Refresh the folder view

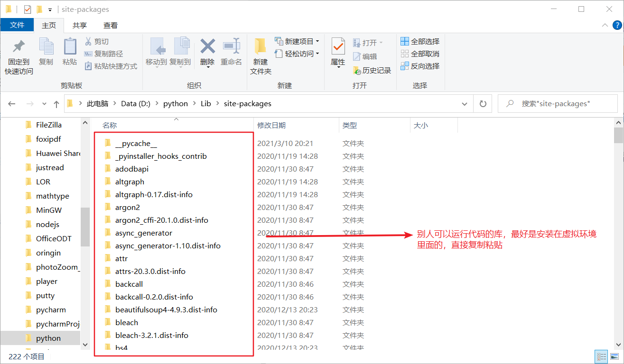[483, 103]
